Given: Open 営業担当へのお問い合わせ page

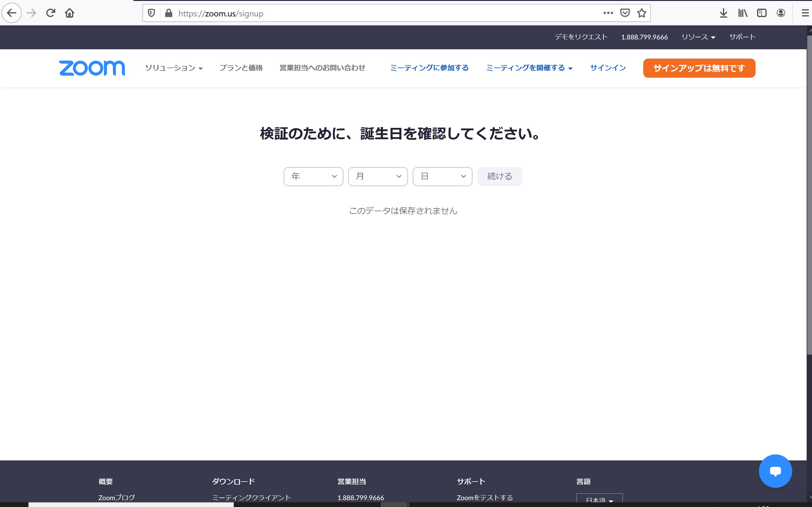Looking at the screenshot, I should coord(323,68).
